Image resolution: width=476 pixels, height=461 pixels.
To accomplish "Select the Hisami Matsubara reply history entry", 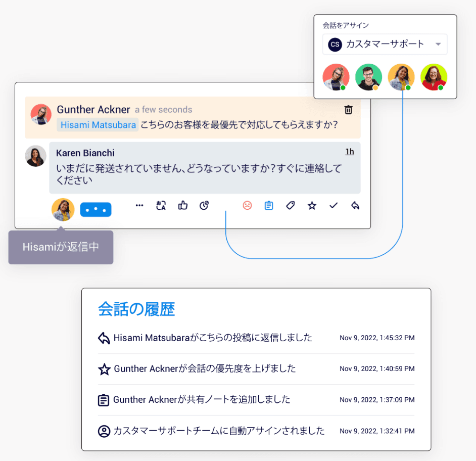I will 256,338.
